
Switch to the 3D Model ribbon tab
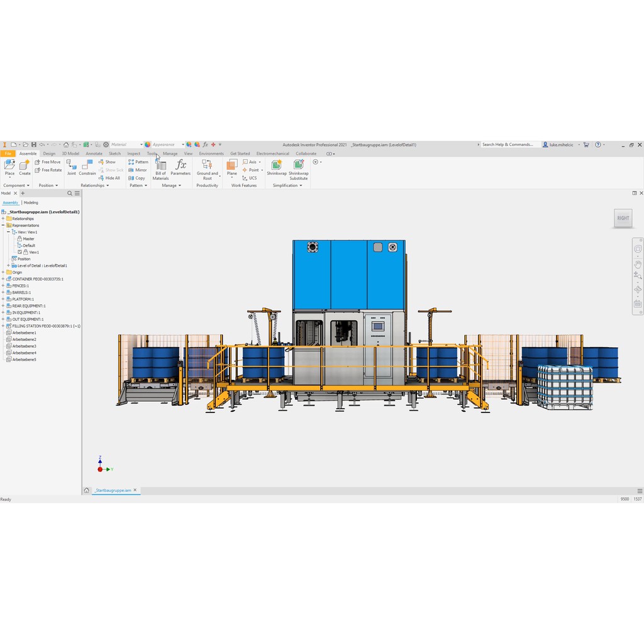[x=70, y=153]
